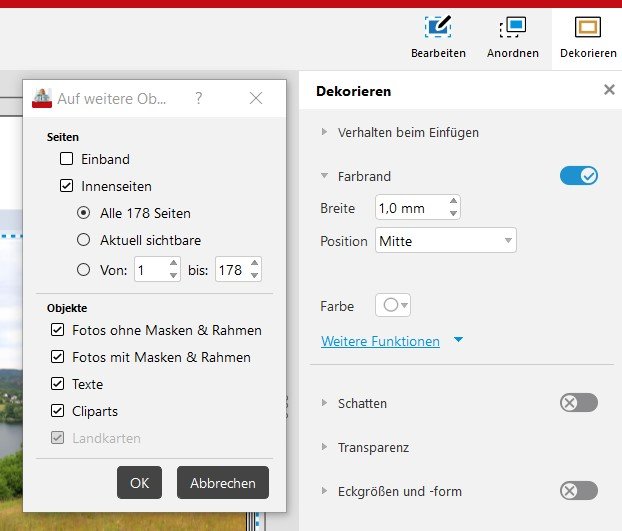622x531 pixels.
Task: Click the dialog app icon
Action: tap(42, 98)
